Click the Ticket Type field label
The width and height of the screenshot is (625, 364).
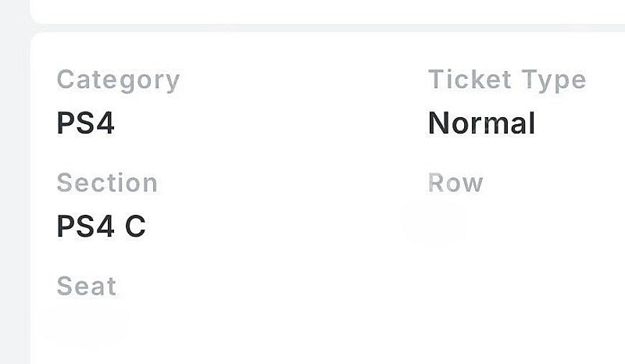coord(507,80)
